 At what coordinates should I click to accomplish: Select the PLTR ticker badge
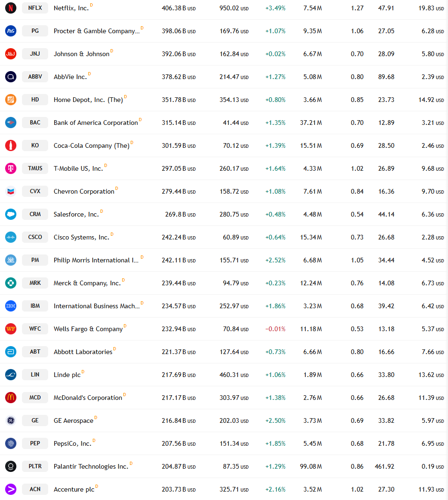(x=35, y=466)
